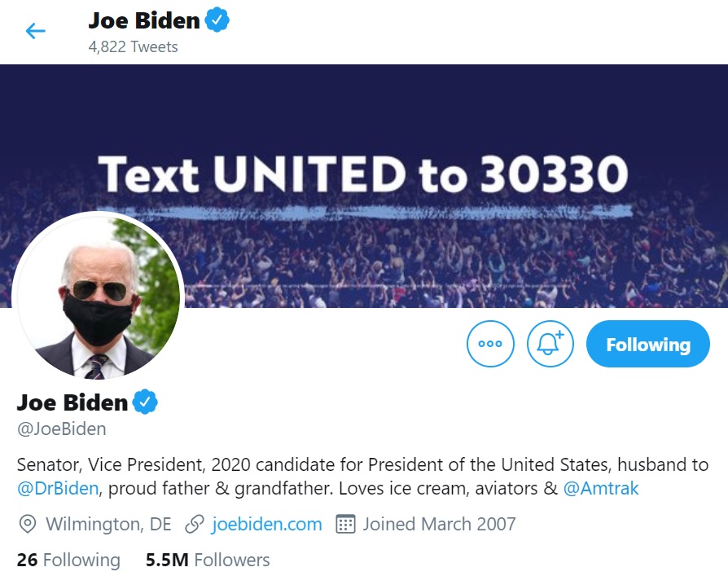Turn on notifications with the bell button
Viewport: 728px width, 576px height.
550,344
